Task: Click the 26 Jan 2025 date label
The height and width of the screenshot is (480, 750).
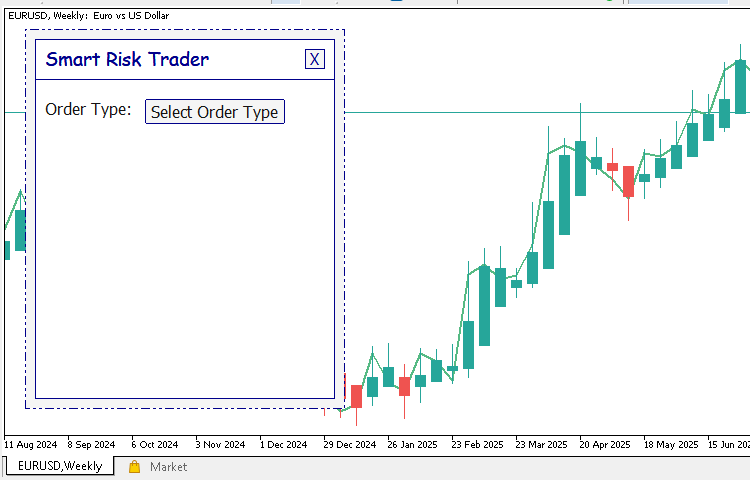Action: [x=412, y=445]
